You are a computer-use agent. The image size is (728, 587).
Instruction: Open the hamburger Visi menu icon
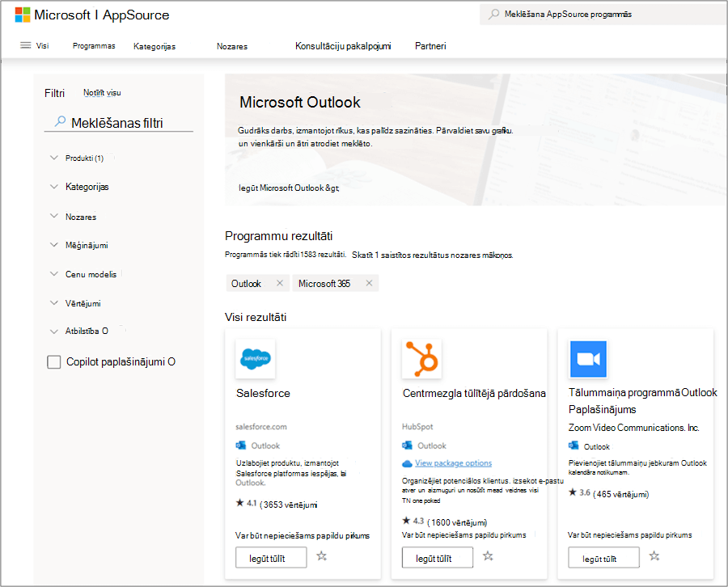click(x=26, y=45)
